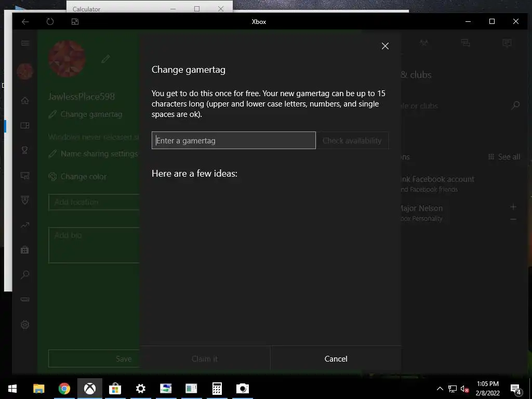Screen dimensions: 532x399
Task: Click Check availability button
Action: click(352, 140)
